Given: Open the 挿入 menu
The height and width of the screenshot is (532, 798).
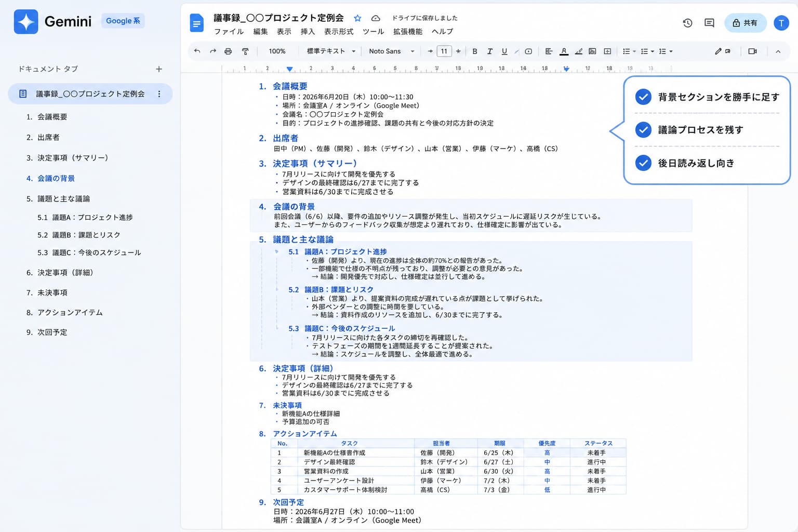Looking at the screenshot, I should 308,32.
